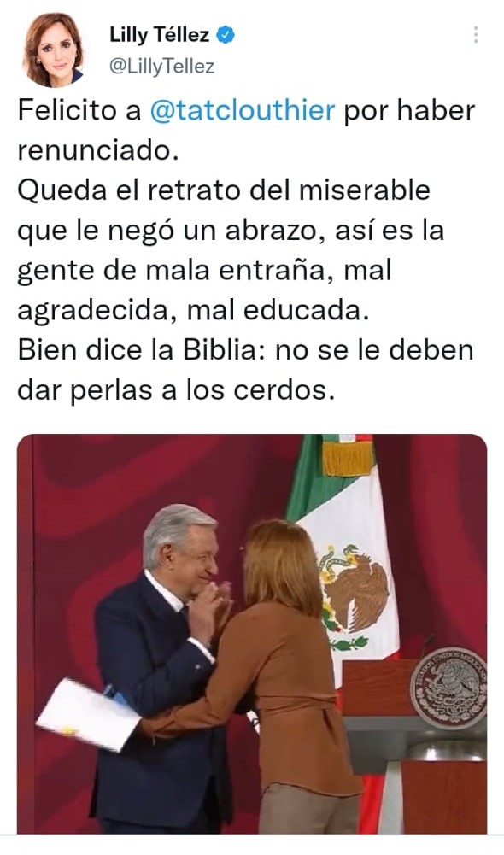The width and height of the screenshot is (504, 855).
Task: Click the 'dar perlas a los cerdos.' line
Action: 175,390
